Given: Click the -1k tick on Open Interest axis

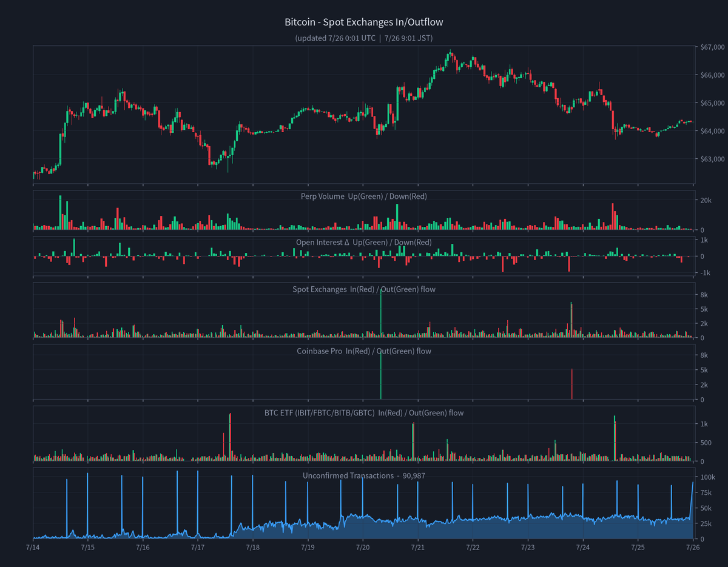Looking at the screenshot, I should (705, 273).
